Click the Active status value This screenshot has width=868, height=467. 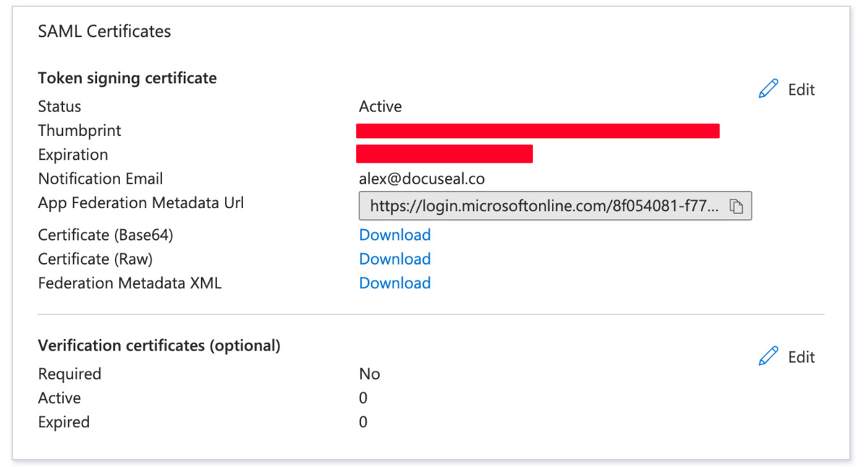click(x=380, y=106)
